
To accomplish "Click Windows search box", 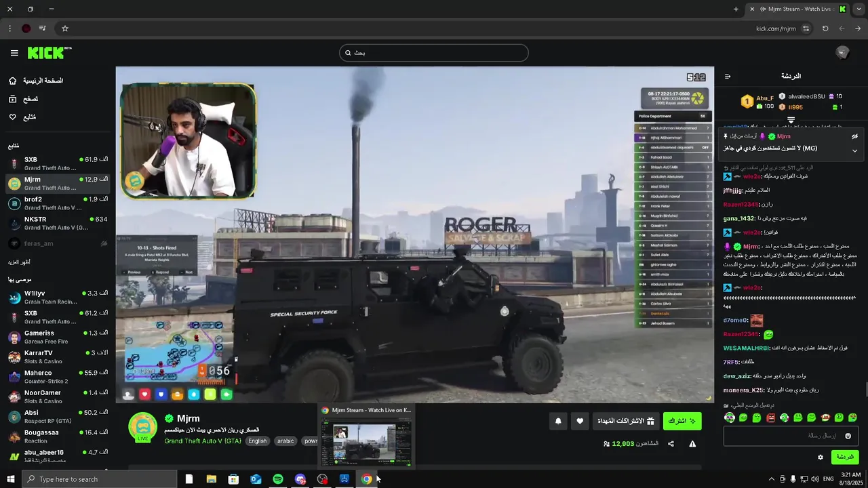I will [99, 479].
